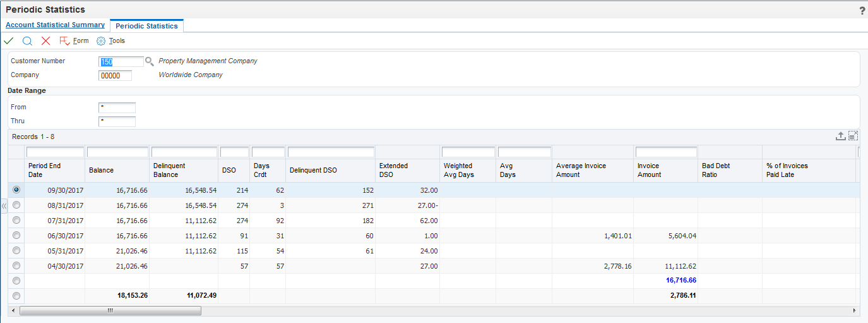Click the Balance column header
868x323 pixels.
[101, 170]
